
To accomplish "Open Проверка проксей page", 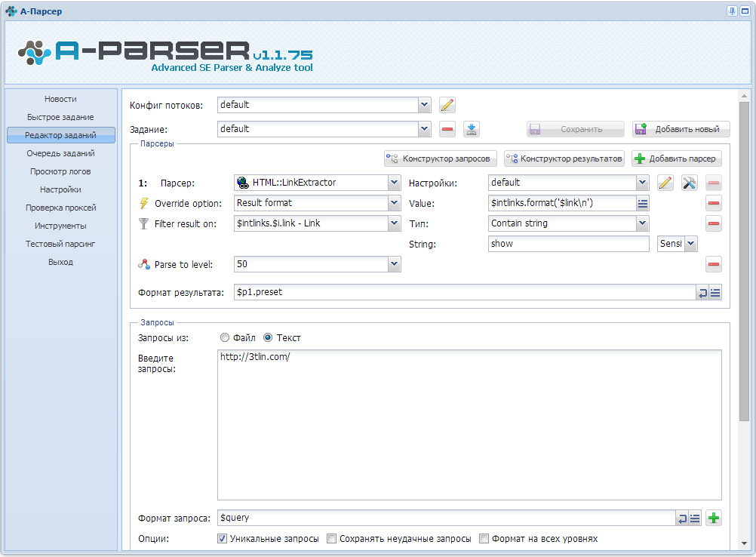I will point(61,208).
